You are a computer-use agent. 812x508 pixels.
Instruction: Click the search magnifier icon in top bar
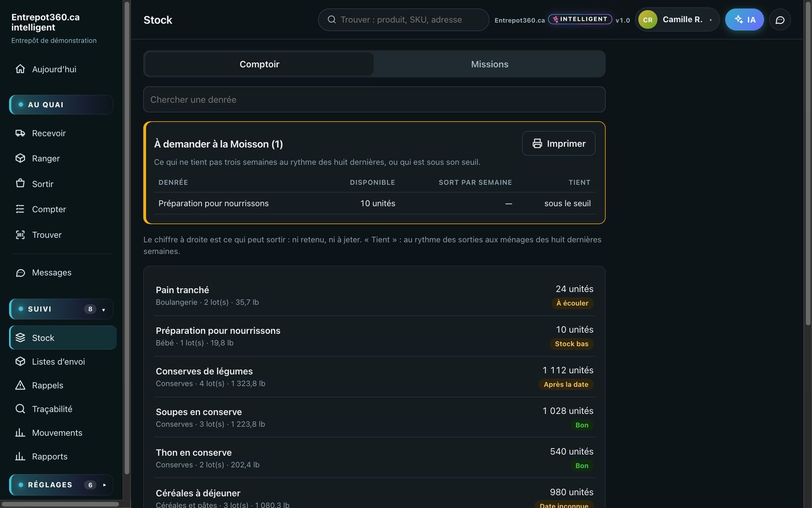coord(332,19)
